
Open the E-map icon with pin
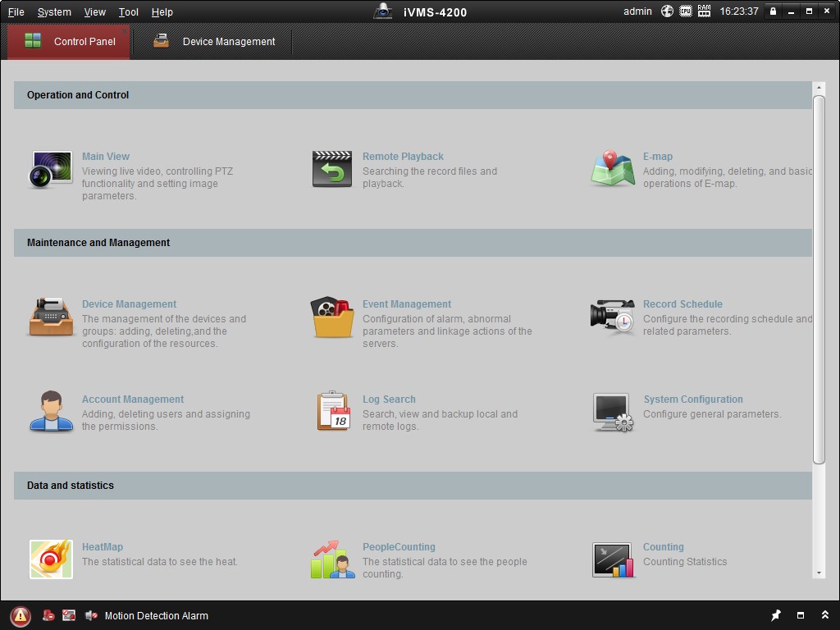[613, 168]
